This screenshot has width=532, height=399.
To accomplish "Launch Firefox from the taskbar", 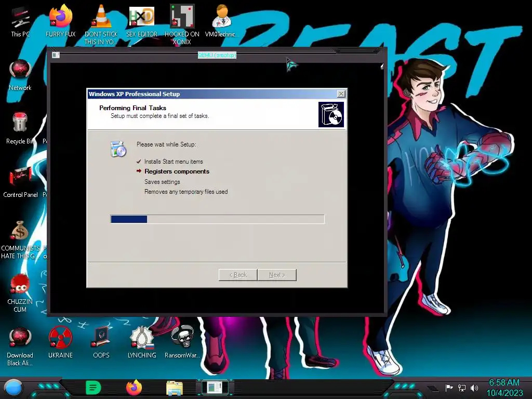I will [134, 388].
